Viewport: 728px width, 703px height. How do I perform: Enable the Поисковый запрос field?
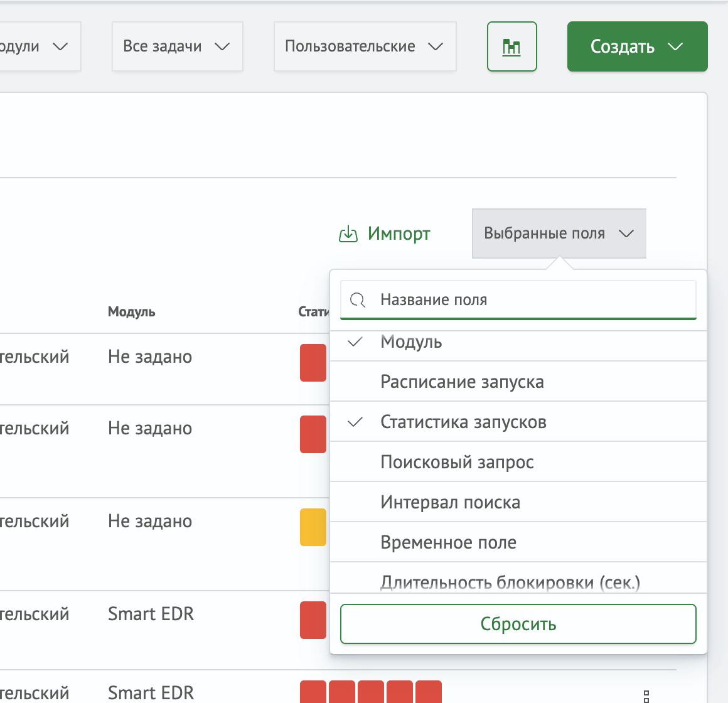point(518,462)
